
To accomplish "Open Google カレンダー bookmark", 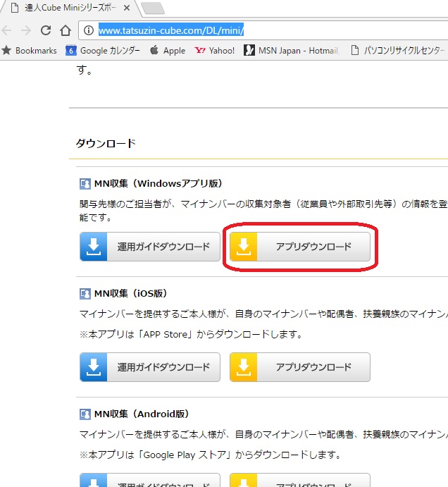I will (103, 51).
